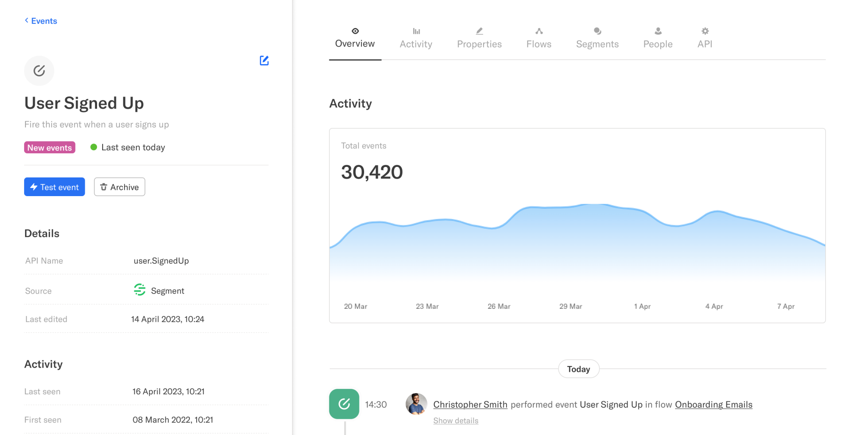868x435 pixels.
Task: Archive this event
Action: coord(120,187)
